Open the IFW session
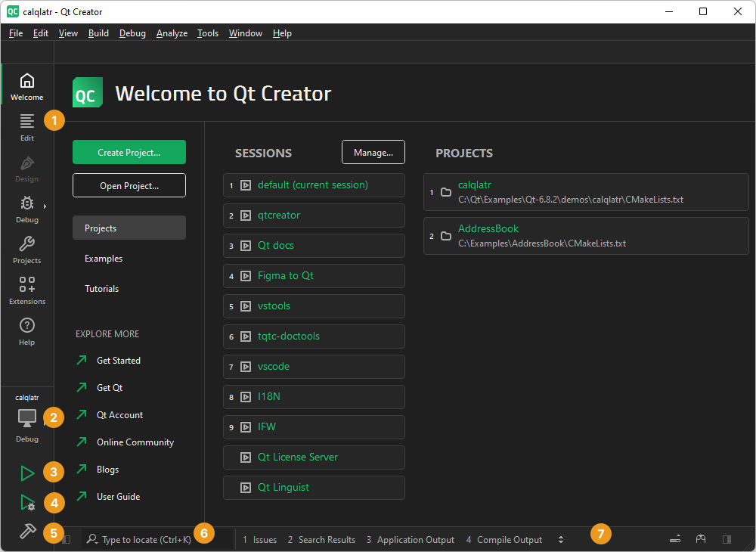 pos(314,427)
